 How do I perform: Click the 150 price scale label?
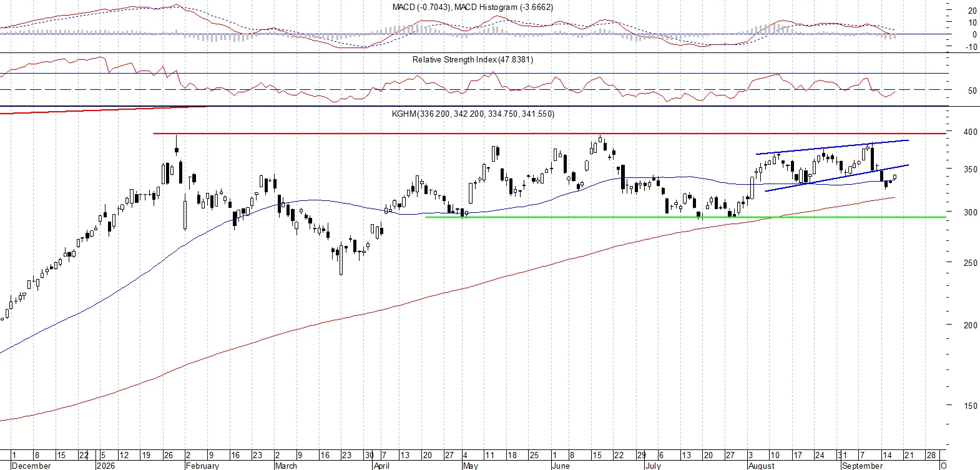(x=971, y=406)
